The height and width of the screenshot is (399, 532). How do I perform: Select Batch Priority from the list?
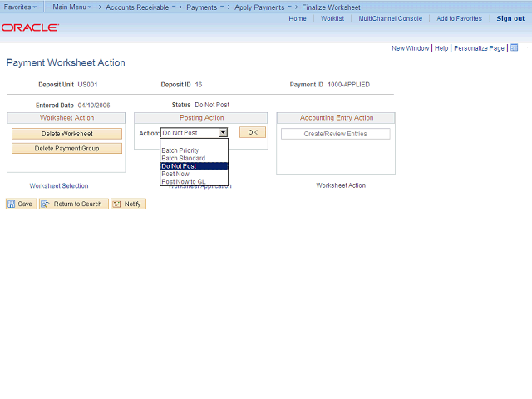[194, 150]
